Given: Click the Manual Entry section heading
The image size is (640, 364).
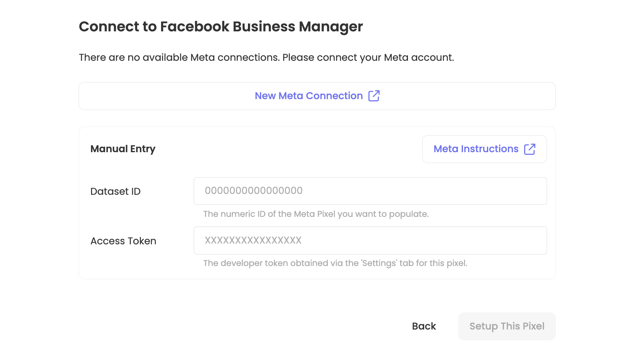Looking at the screenshot, I should (x=123, y=149).
